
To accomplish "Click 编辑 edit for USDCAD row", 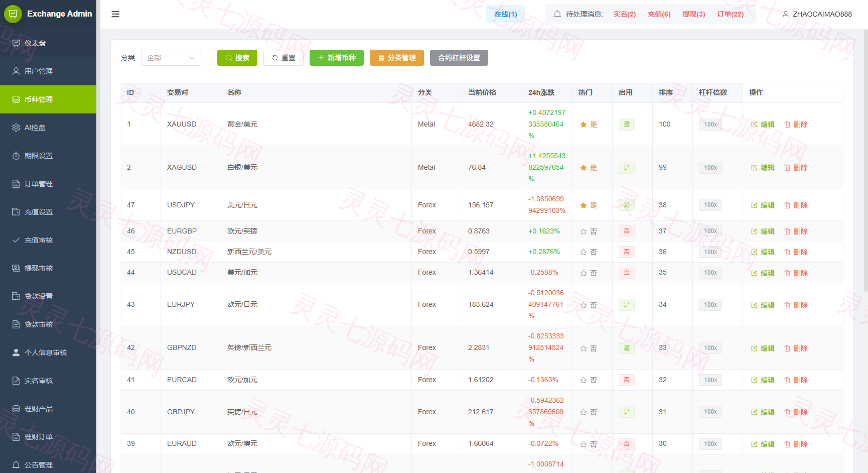I will (x=763, y=273).
